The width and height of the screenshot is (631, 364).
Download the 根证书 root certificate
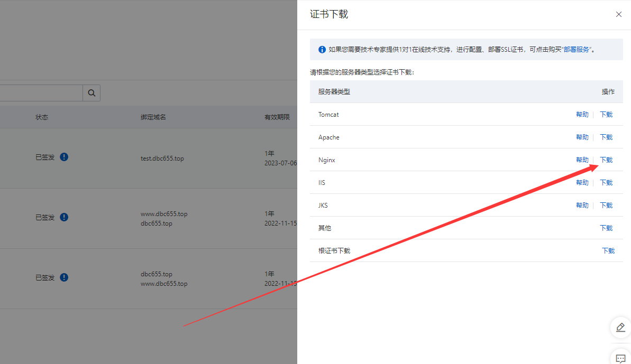[608, 251]
